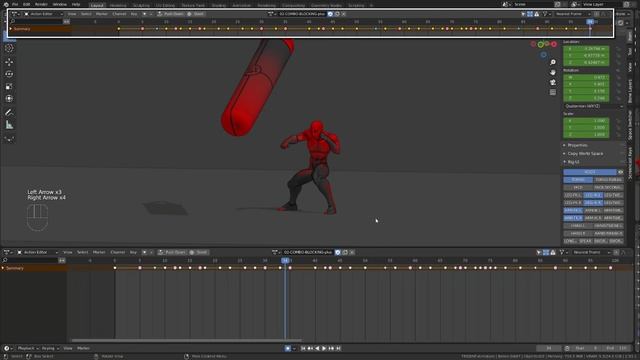Expand Summary channel in bottom Action Editor

point(3,268)
